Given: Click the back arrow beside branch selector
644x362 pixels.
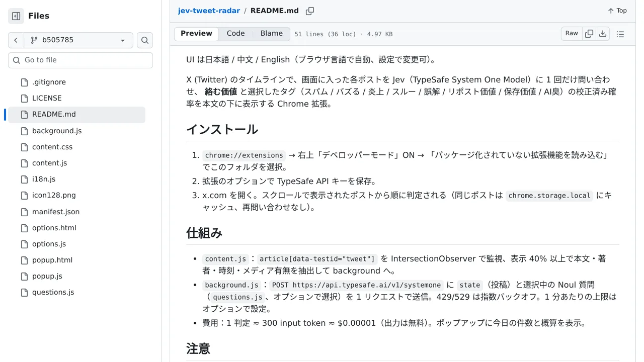Looking at the screenshot, I should click(x=16, y=40).
